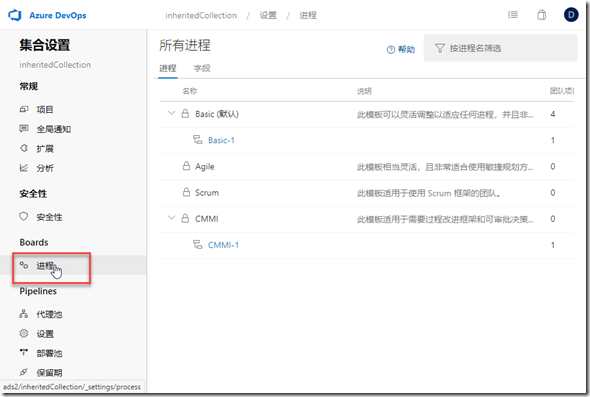Click the lock icon beside CMMI
Image resolution: width=590 pixels, height=397 pixels.
click(185, 218)
